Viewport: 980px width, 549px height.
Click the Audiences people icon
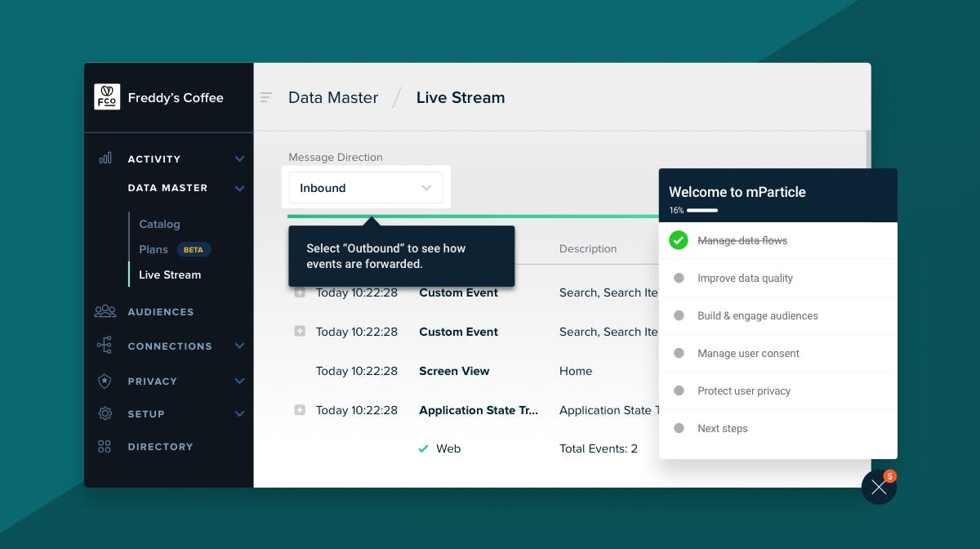105,311
